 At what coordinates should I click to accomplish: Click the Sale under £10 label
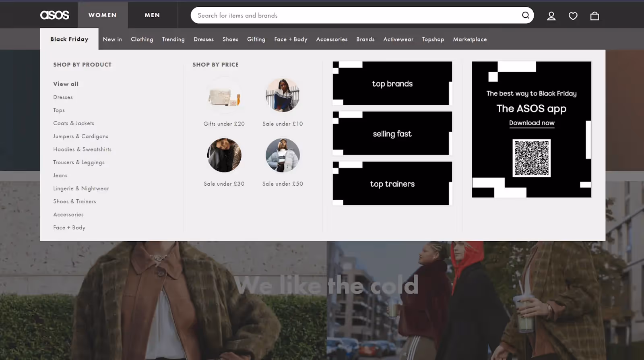(x=283, y=124)
